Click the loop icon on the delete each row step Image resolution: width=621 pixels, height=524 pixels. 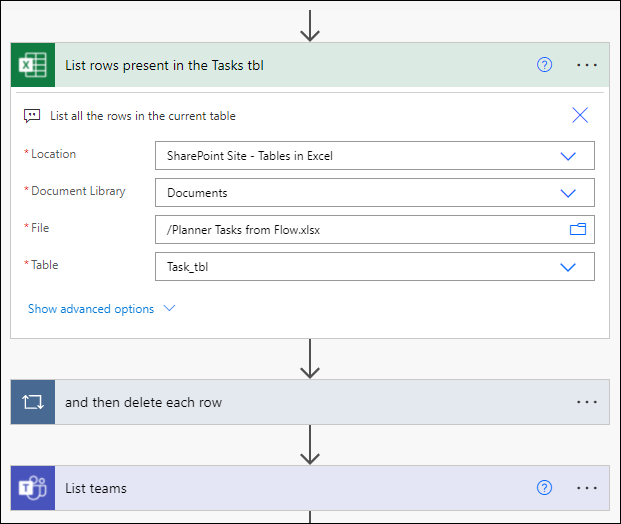pyautogui.click(x=32, y=402)
